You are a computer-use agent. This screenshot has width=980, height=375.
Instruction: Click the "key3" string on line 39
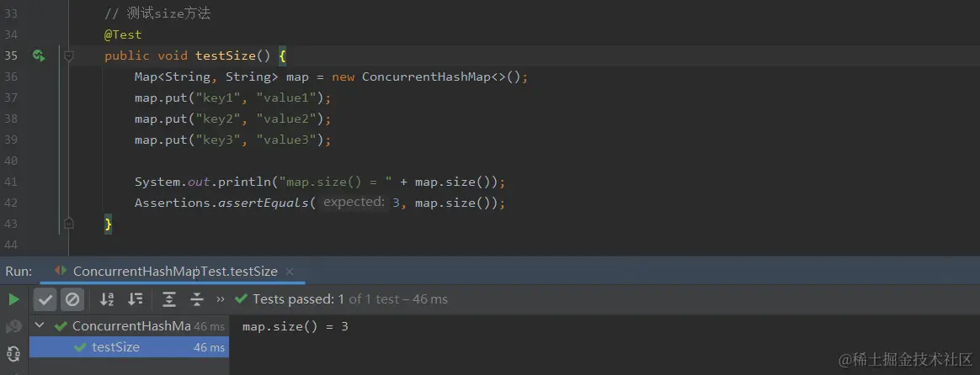(218, 140)
